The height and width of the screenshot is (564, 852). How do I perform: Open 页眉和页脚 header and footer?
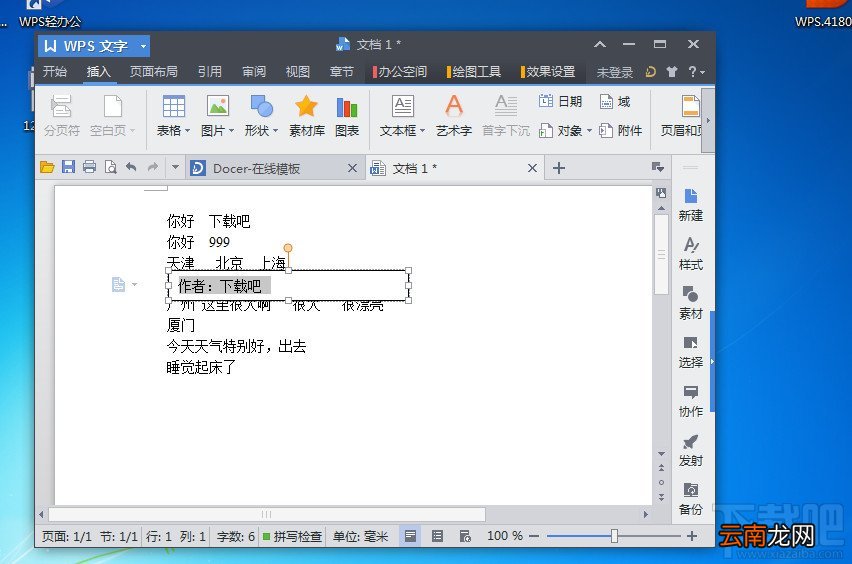682,115
